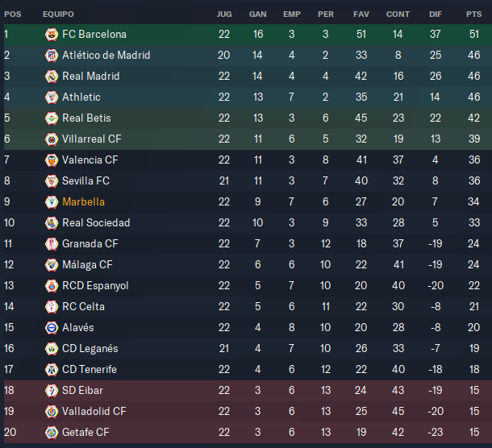The image size is (492, 448).
Task: Click the Athletic club crest
Action: (x=52, y=97)
